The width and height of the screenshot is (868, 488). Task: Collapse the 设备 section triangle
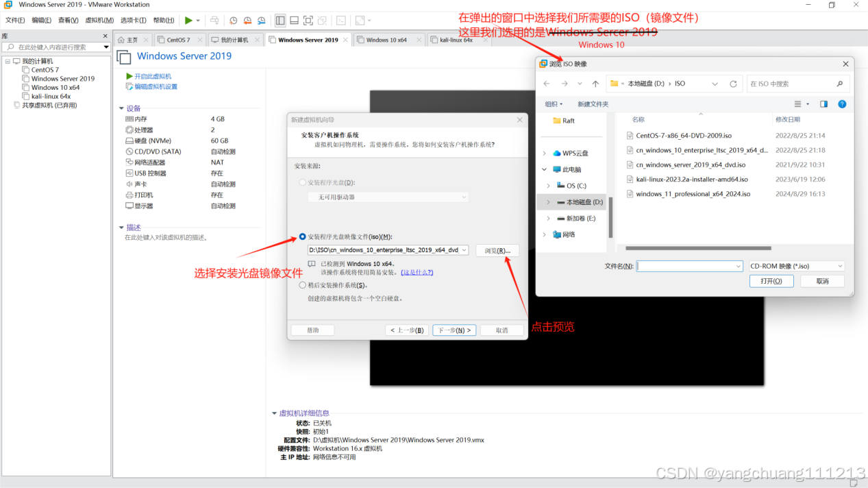pyautogui.click(x=122, y=108)
